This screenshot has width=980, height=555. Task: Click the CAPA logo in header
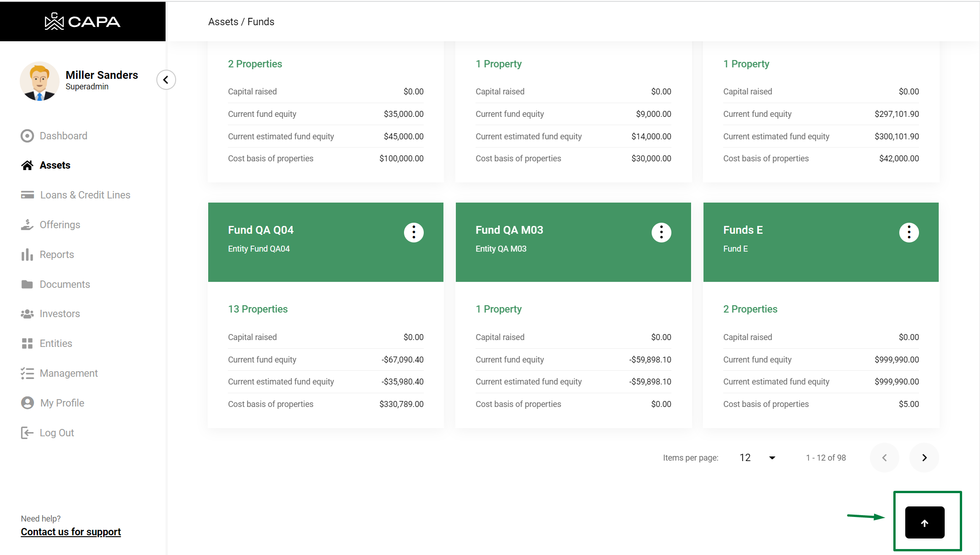pyautogui.click(x=83, y=22)
